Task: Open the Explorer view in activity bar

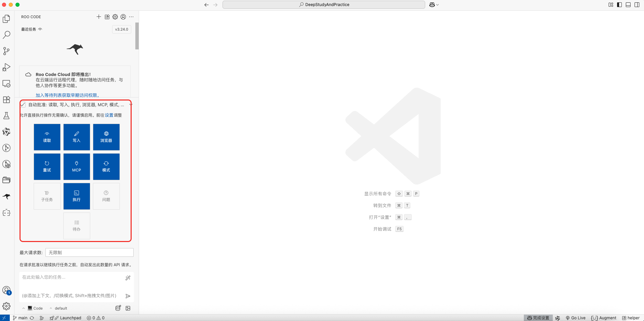Action: [6, 19]
